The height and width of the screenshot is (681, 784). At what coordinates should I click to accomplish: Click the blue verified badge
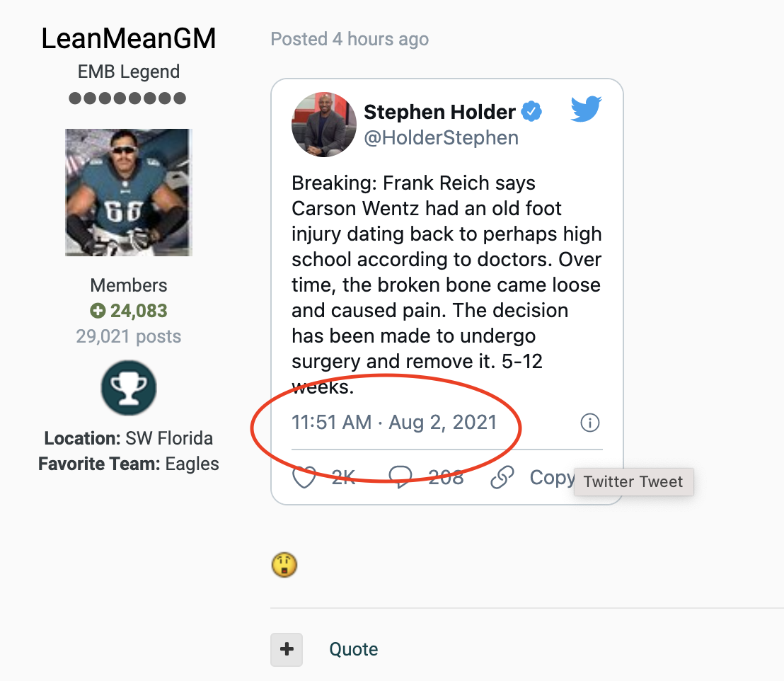click(531, 112)
